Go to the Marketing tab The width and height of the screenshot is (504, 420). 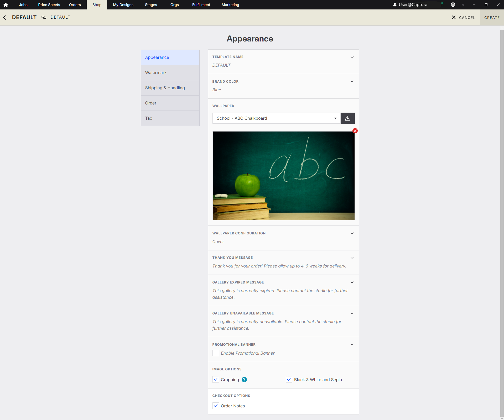click(x=230, y=5)
